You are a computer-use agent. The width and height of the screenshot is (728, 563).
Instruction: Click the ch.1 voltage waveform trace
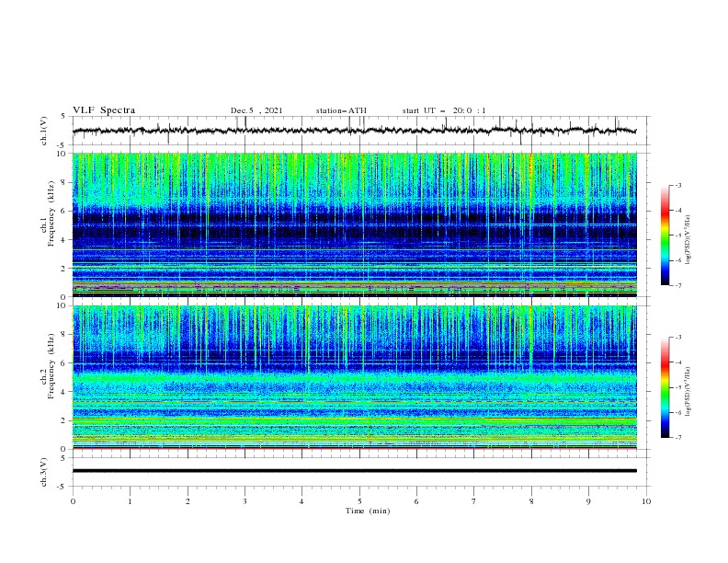point(354,131)
